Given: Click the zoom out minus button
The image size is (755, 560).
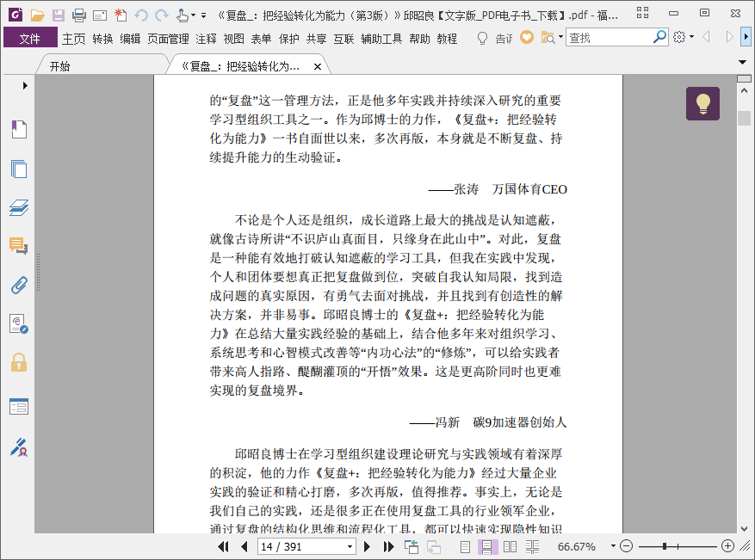Looking at the screenshot, I should pos(626,546).
